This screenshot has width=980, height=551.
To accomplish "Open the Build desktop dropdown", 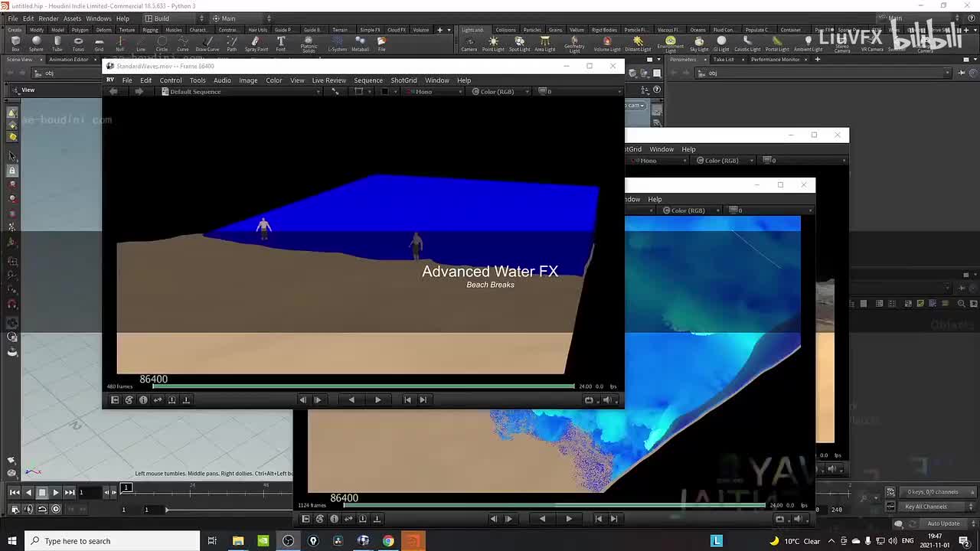I will click(175, 18).
